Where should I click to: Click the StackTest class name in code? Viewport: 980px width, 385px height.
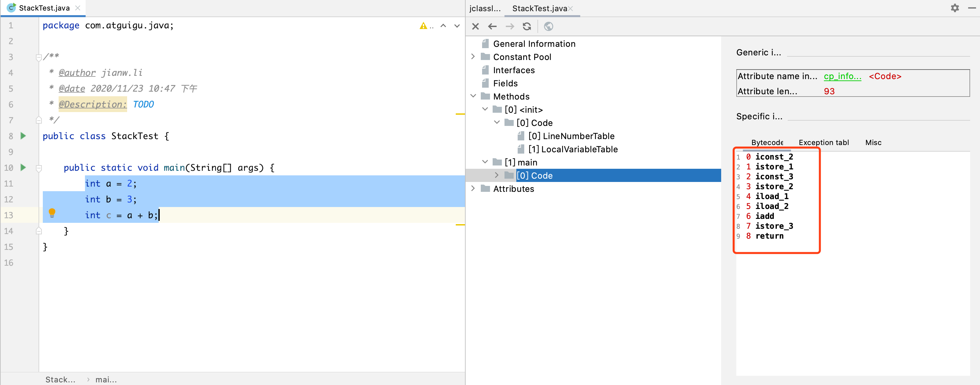[x=135, y=136]
